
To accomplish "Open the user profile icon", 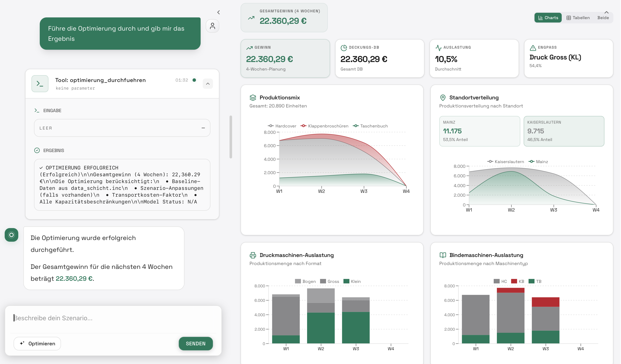I will (x=213, y=26).
